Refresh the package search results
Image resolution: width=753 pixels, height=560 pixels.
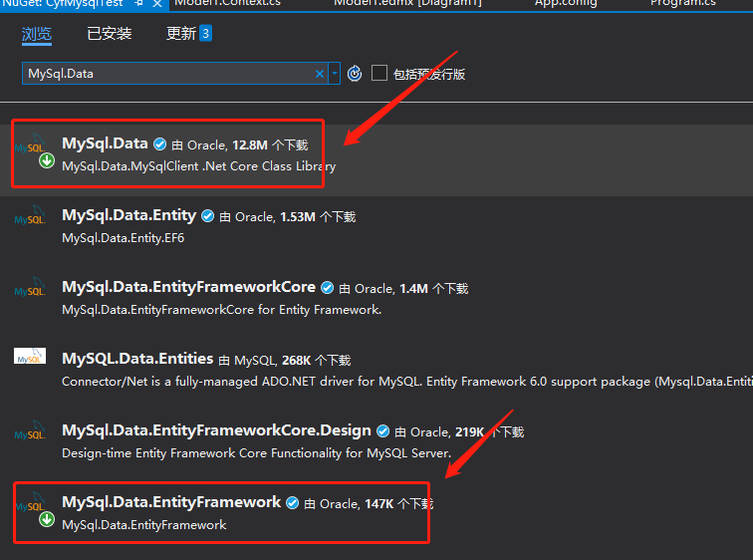click(x=355, y=74)
